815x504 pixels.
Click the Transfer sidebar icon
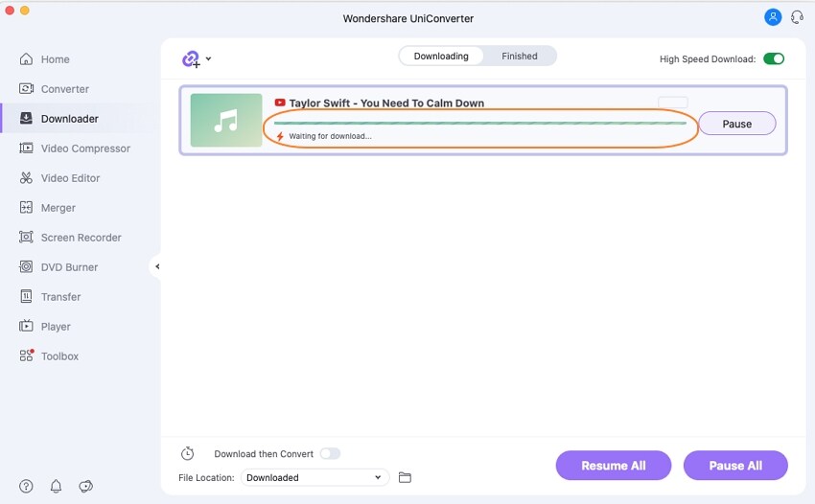tap(26, 296)
